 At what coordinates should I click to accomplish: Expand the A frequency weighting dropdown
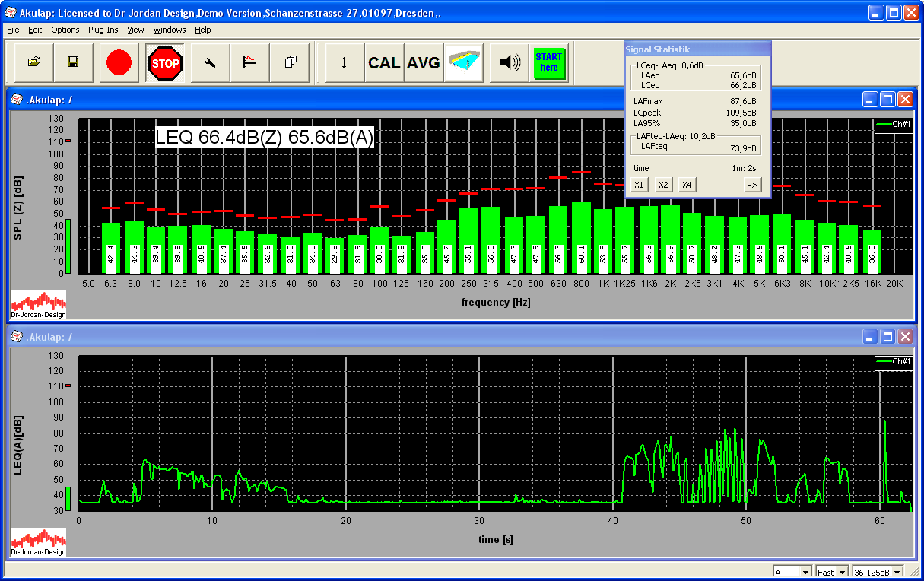[805, 572]
